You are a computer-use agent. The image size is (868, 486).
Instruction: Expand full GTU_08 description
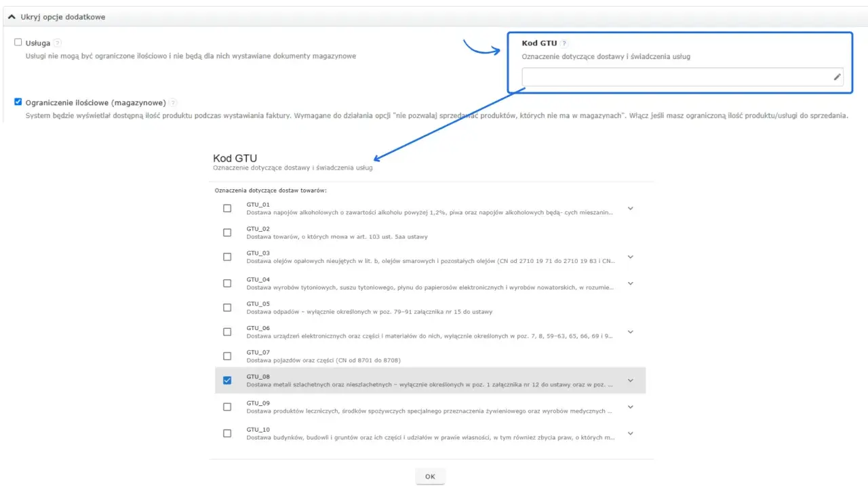630,380
